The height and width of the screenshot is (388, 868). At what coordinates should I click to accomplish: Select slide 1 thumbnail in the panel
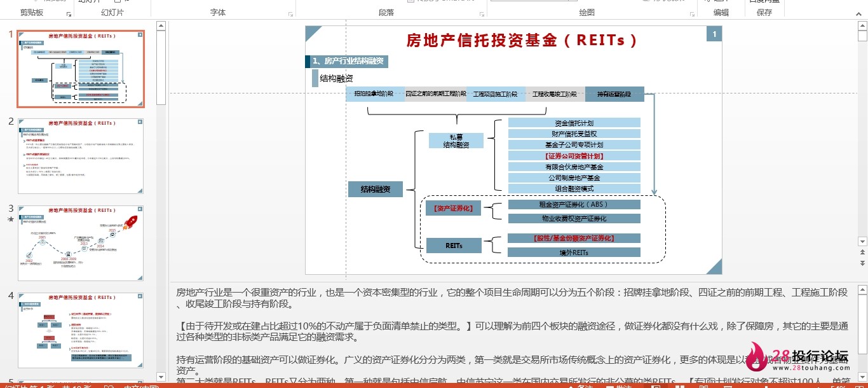[x=81, y=68]
